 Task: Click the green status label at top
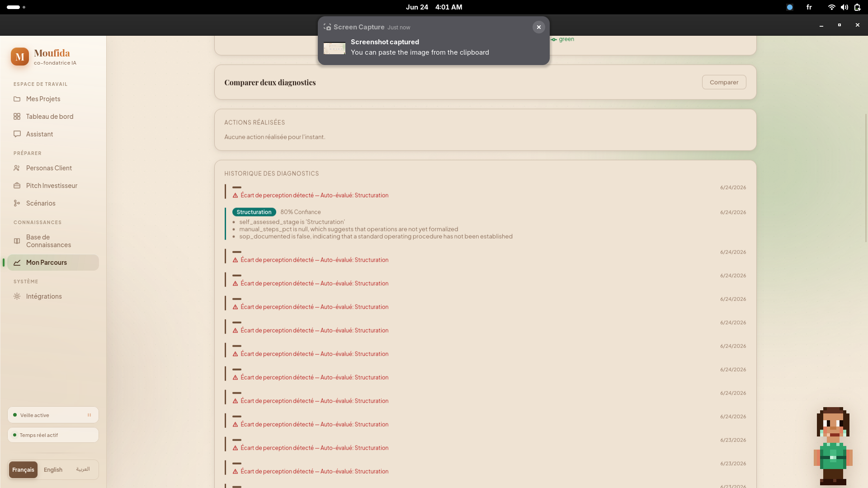[x=566, y=39]
